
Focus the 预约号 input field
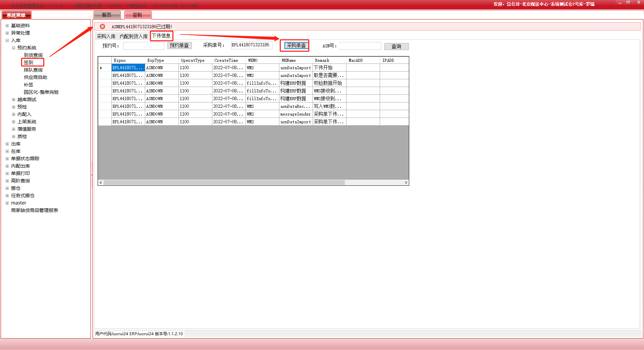[143, 46]
